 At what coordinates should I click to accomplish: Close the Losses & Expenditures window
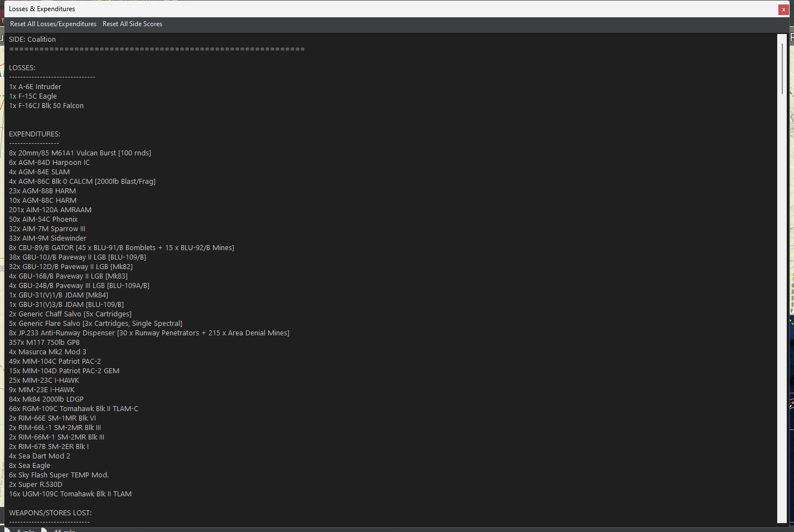tap(783, 9)
